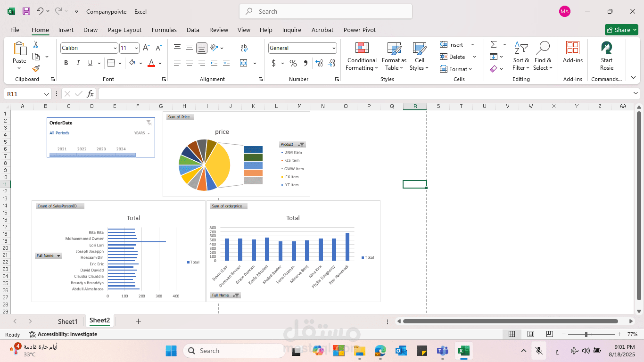Click the Percent Style icon

[x=293, y=63]
